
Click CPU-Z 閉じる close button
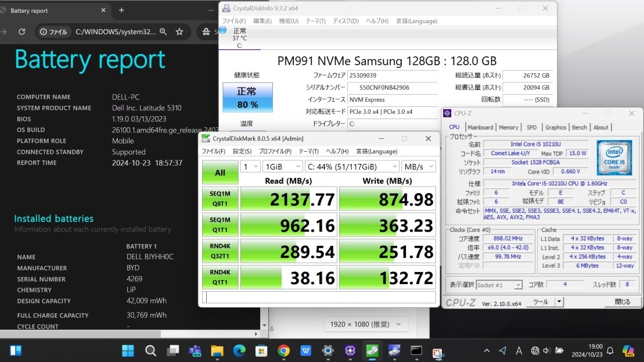623,302
